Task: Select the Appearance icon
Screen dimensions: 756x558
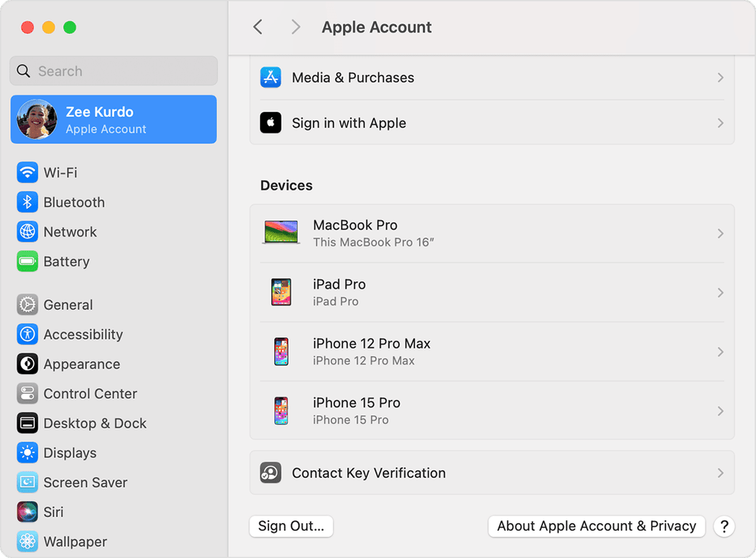Action: coord(28,364)
